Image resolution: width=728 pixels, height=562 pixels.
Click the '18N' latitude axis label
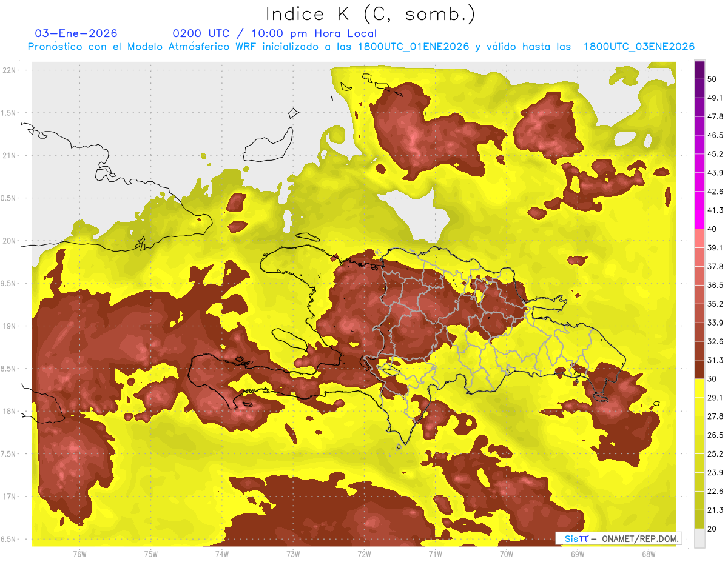9,411
